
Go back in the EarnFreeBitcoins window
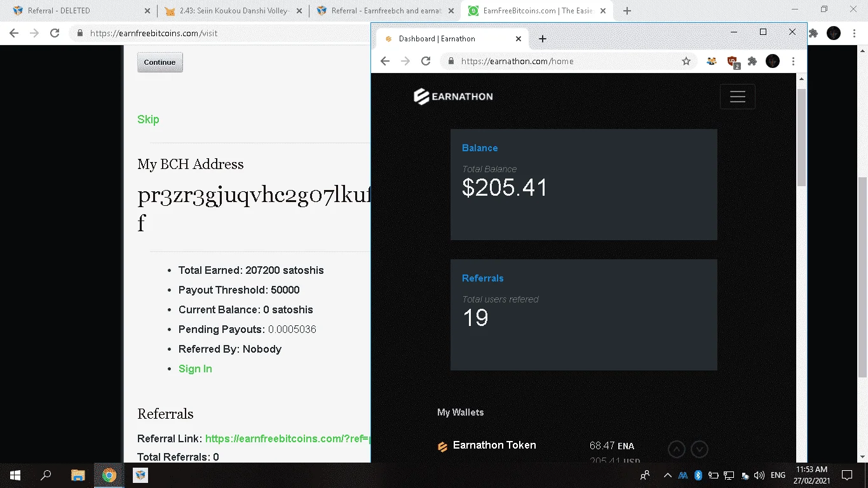point(14,33)
